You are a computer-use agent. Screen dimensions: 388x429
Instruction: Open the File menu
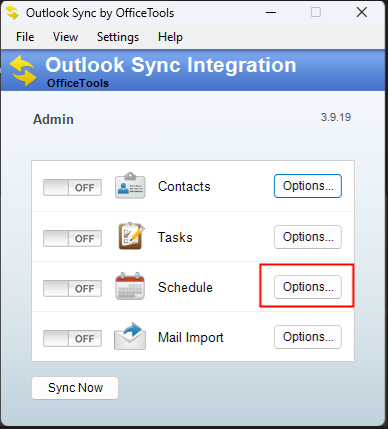pyautogui.click(x=25, y=37)
